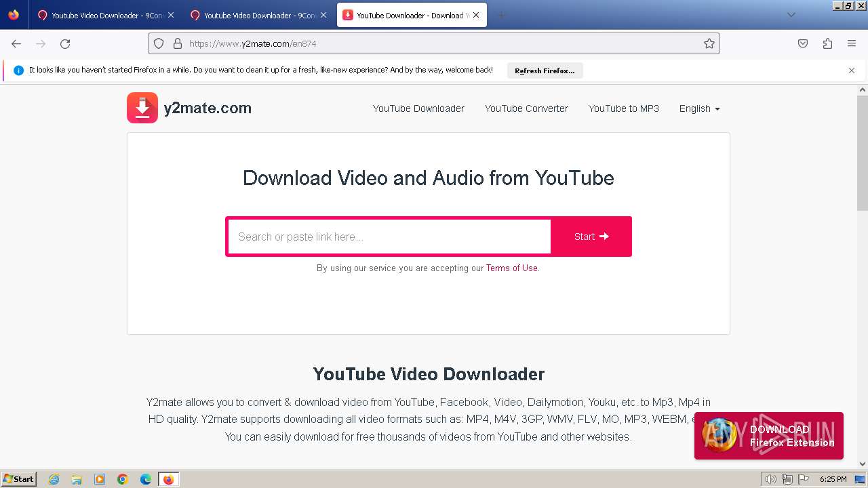Click the Download Video and Audio heading
Screen dimensions: 868x488
pyautogui.click(x=429, y=178)
